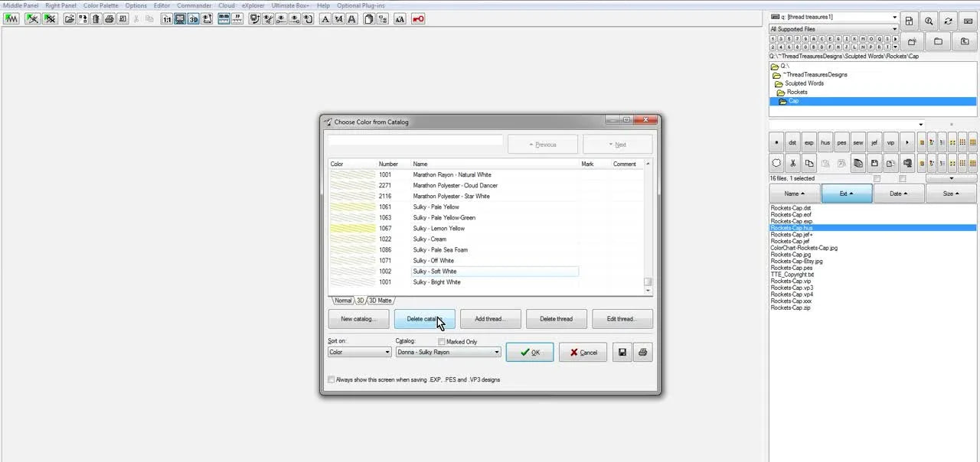Open the 'Sort on' Color dropdown

click(x=359, y=352)
